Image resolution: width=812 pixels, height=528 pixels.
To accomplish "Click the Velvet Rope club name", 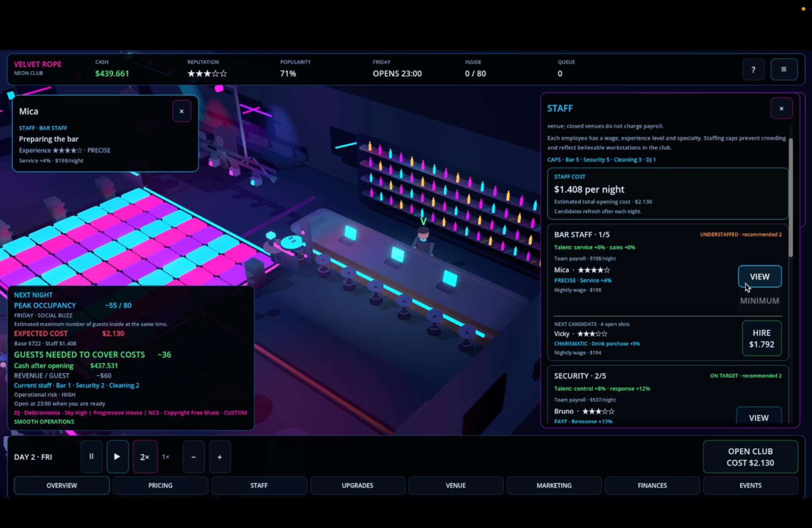I will [x=38, y=64].
